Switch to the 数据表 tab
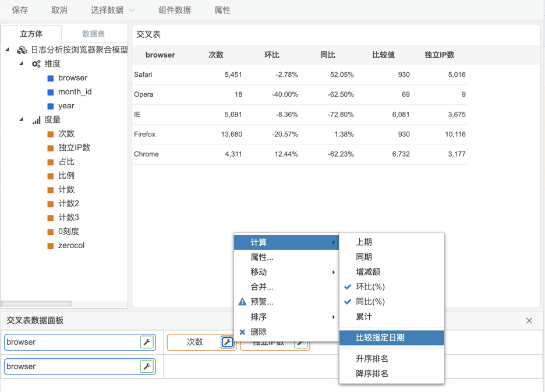The image size is (545, 392). click(93, 34)
